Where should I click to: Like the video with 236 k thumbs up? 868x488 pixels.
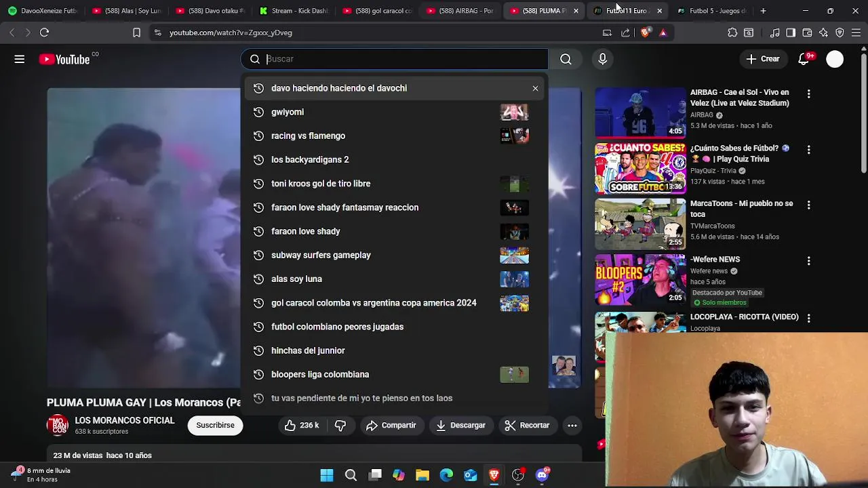tap(302, 425)
